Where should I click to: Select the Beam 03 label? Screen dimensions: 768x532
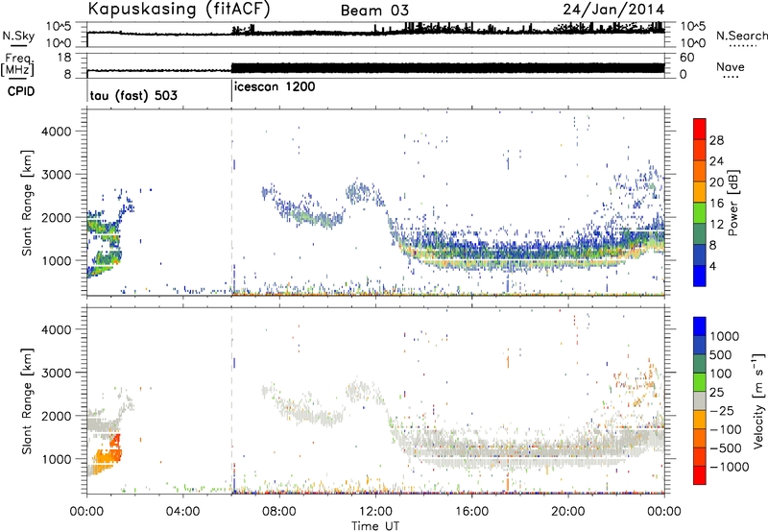(374, 11)
